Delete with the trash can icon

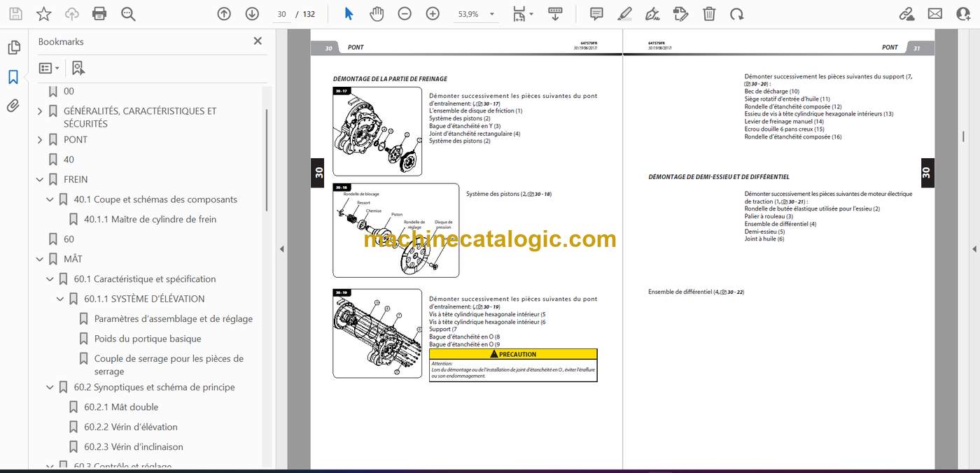click(x=709, y=14)
